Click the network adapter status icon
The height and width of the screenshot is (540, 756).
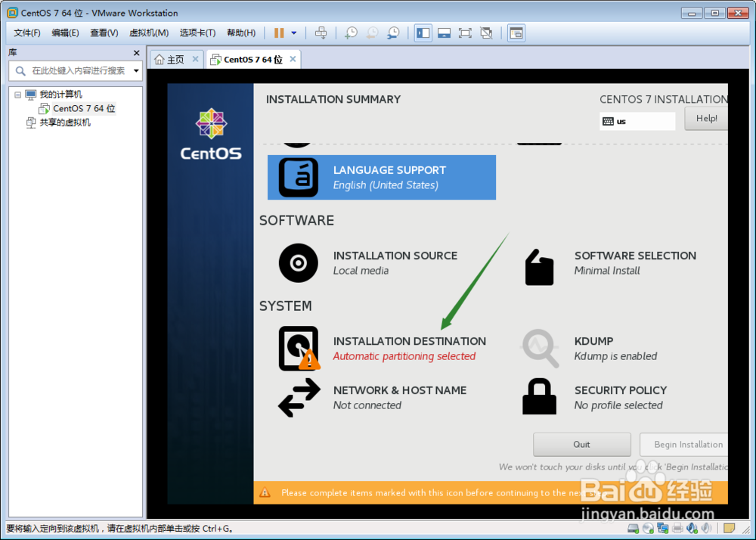[663, 529]
